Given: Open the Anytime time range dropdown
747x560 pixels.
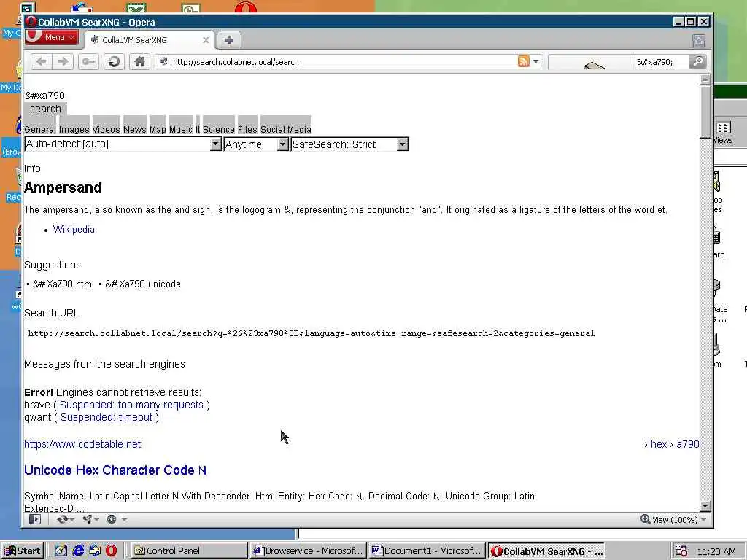Looking at the screenshot, I should [x=256, y=144].
